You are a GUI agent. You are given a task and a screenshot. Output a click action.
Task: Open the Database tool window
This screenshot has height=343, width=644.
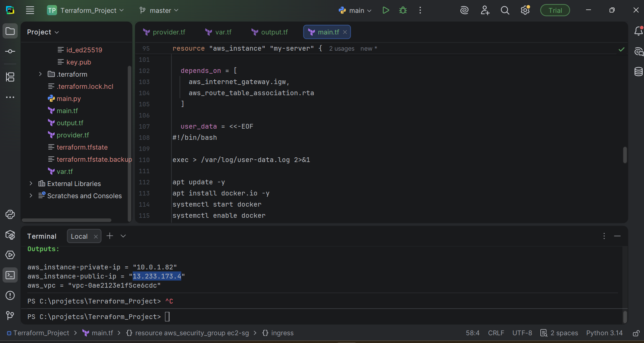click(639, 72)
